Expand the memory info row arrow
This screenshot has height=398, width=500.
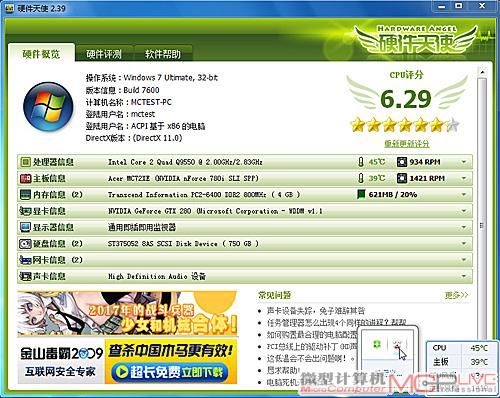pos(464,195)
